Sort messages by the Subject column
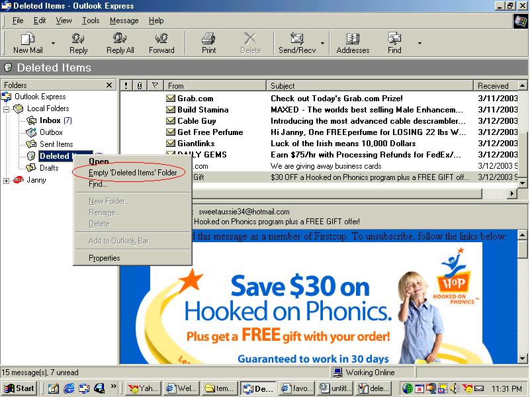This screenshot has width=532, height=397. coord(369,85)
